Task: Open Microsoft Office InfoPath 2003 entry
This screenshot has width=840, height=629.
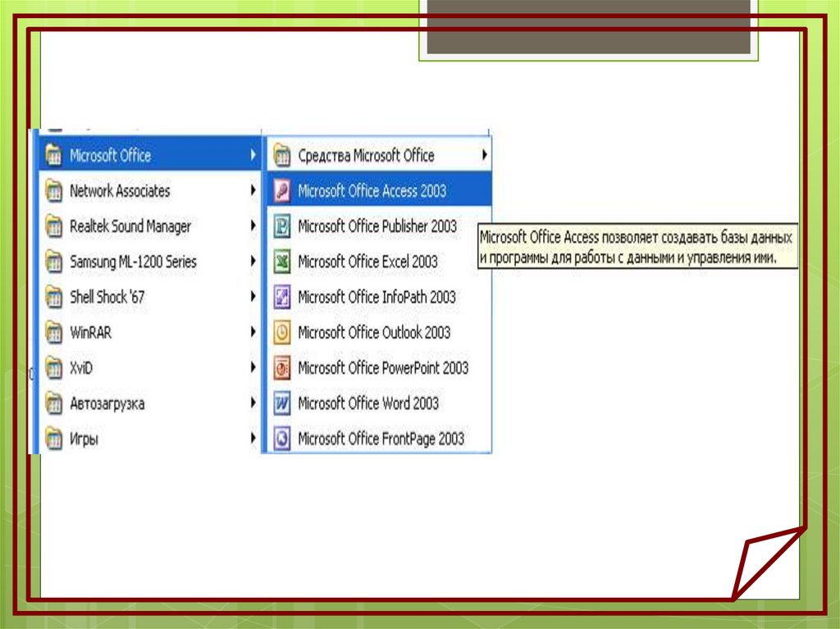Action: point(379,297)
